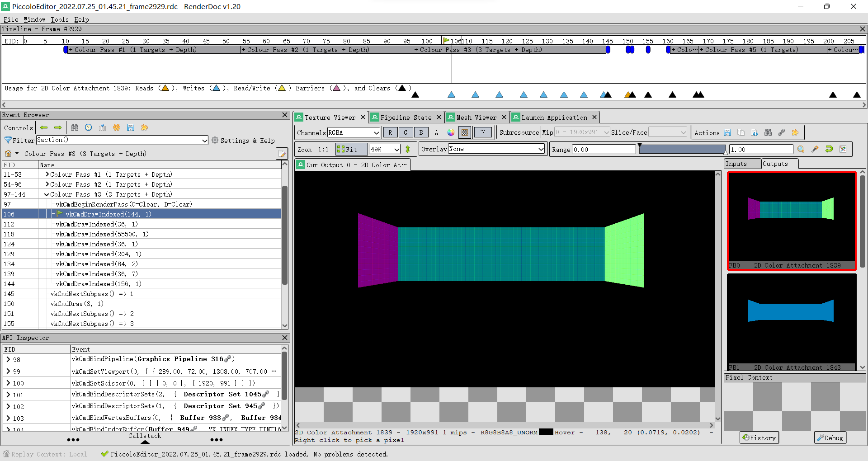Open the Window menu
Viewport: 868px width, 461px height.
34,19
